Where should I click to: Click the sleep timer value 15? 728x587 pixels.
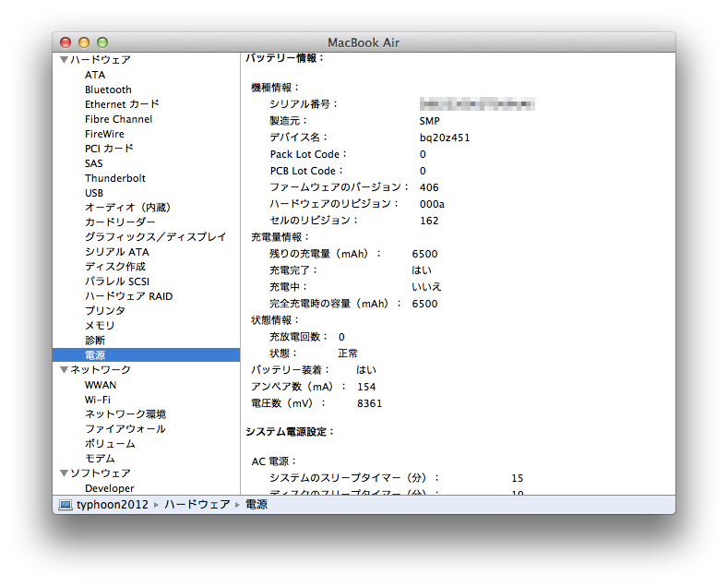(518, 478)
